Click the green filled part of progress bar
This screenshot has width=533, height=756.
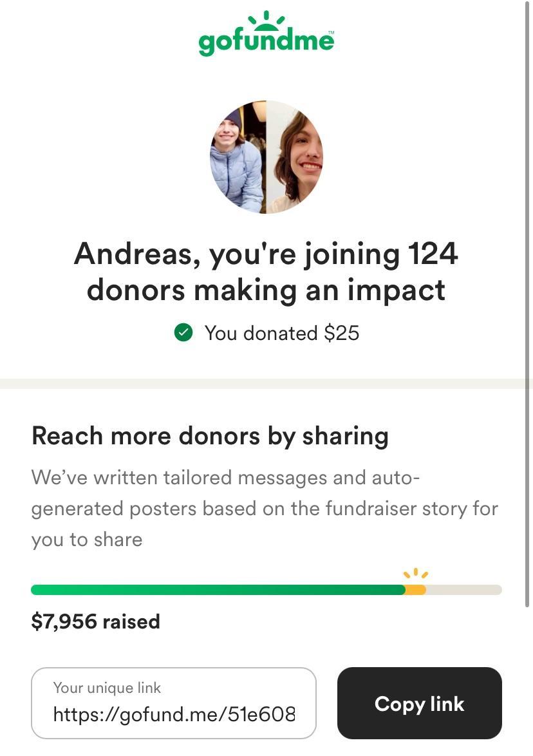(218, 590)
